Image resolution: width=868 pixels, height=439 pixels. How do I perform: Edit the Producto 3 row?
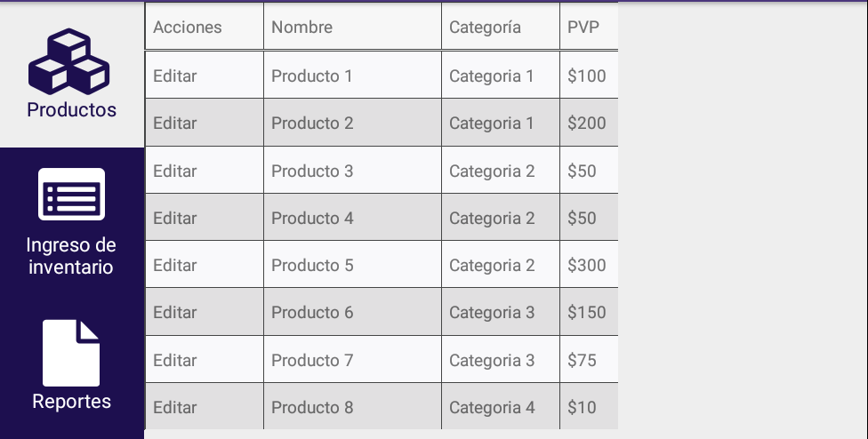coord(175,171)
